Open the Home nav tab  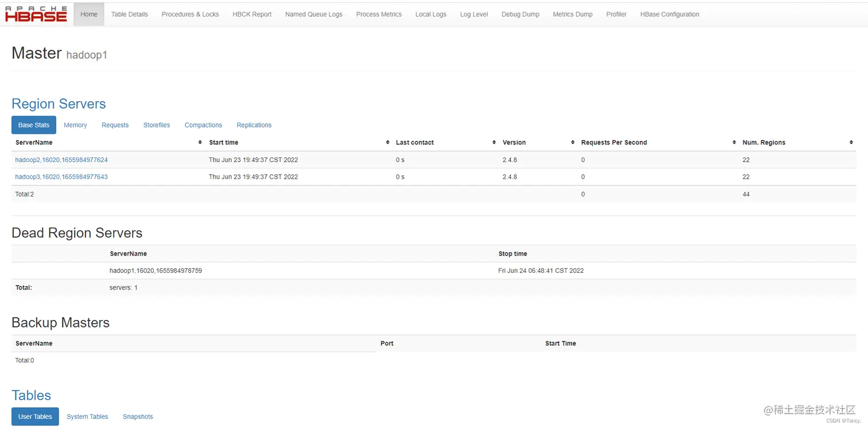pyautogui.click(x=89, y=14)
